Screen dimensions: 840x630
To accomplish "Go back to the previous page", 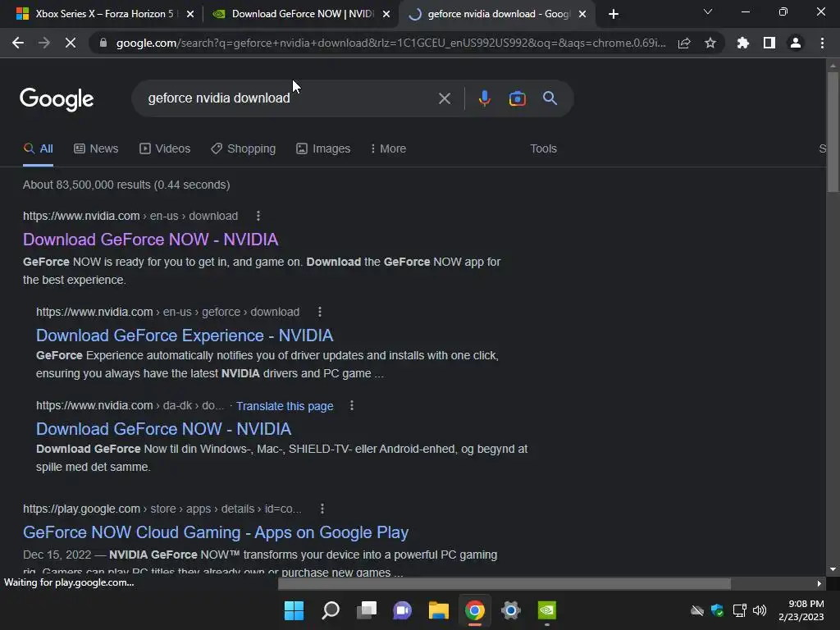I will pyautogui.click(x=18, y=43).
